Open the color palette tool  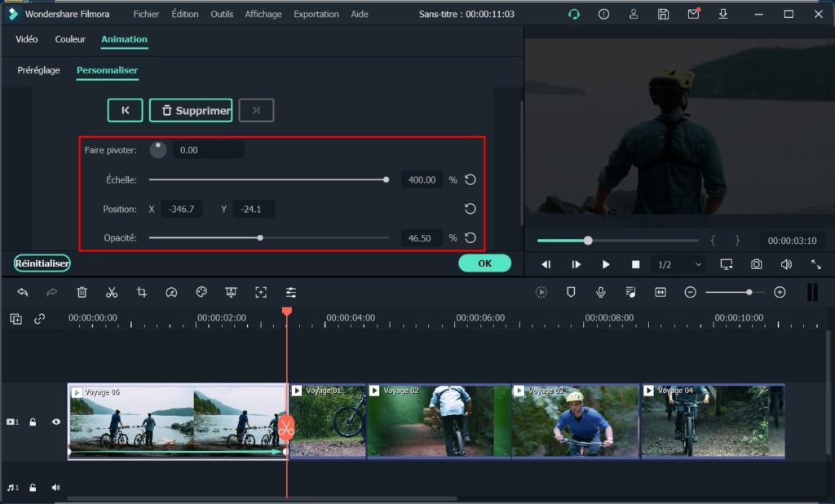click(201, 292)
